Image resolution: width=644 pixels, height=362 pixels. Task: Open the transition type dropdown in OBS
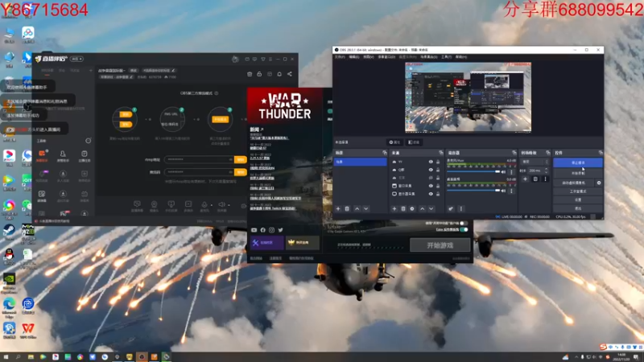click(x=535, y=162)
